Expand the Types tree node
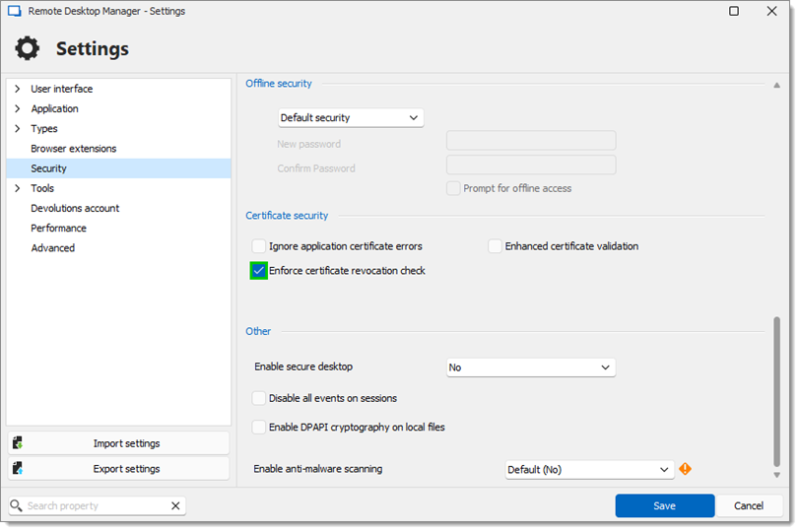Viewport: 800px width, 532px height. [x=18, y=128]
